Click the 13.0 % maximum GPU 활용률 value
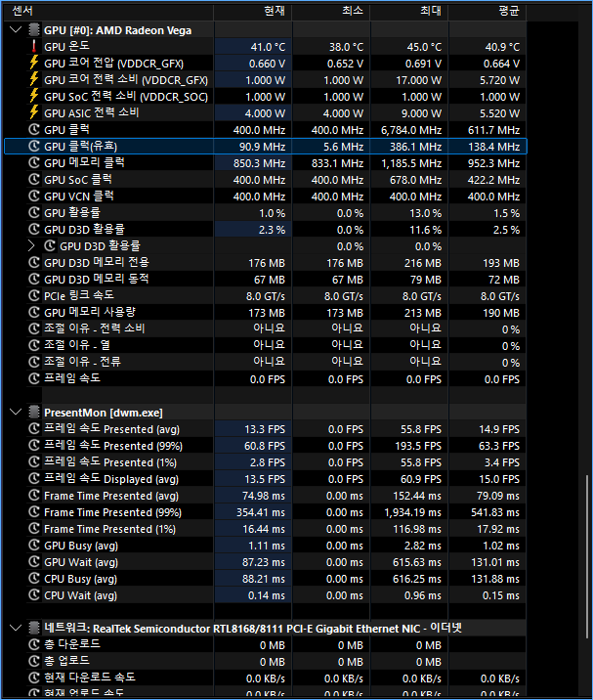This screenshot has width=593, height=700. (x=425, y=213)
